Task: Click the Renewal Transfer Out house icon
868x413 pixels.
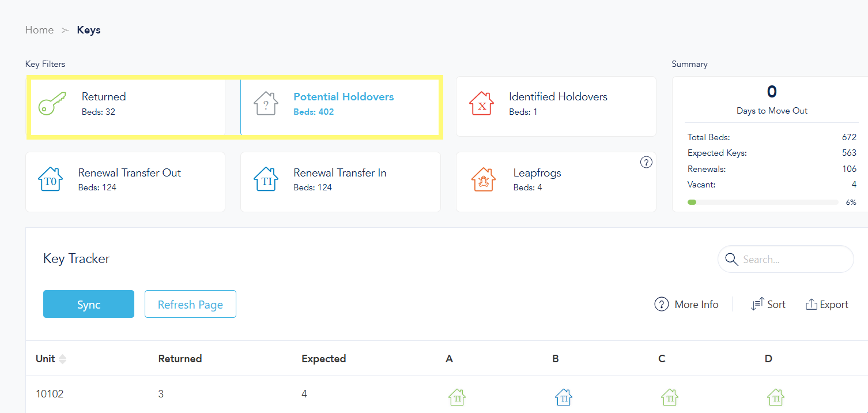Action: tap(50, 179)
